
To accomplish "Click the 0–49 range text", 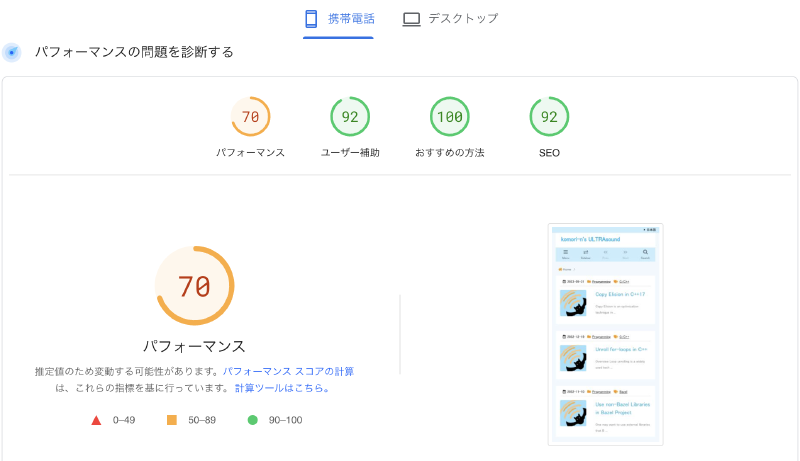I will tap(124, 420).
